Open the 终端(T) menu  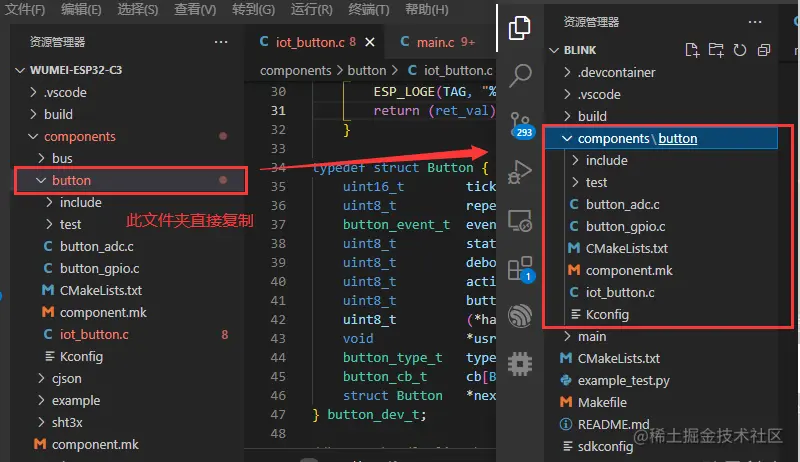368,9
